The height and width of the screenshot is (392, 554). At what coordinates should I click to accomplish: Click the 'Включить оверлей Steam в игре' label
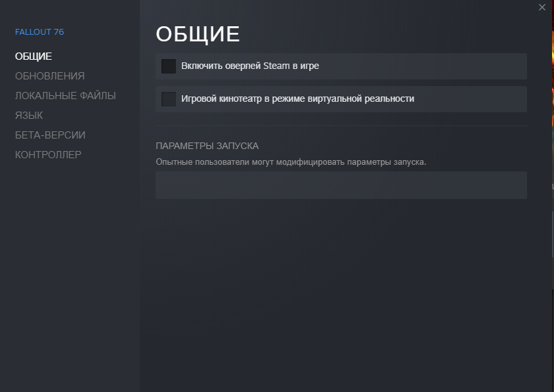click(250, 66)
